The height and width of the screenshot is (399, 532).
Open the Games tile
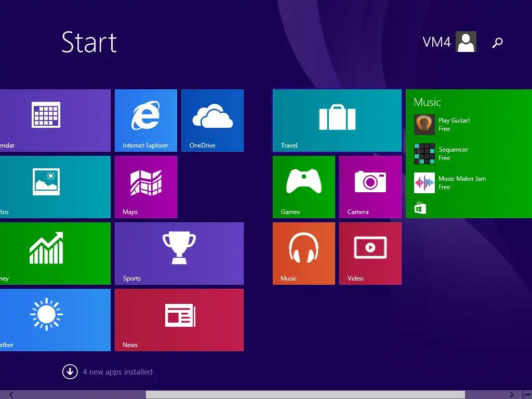coord(304,187)
